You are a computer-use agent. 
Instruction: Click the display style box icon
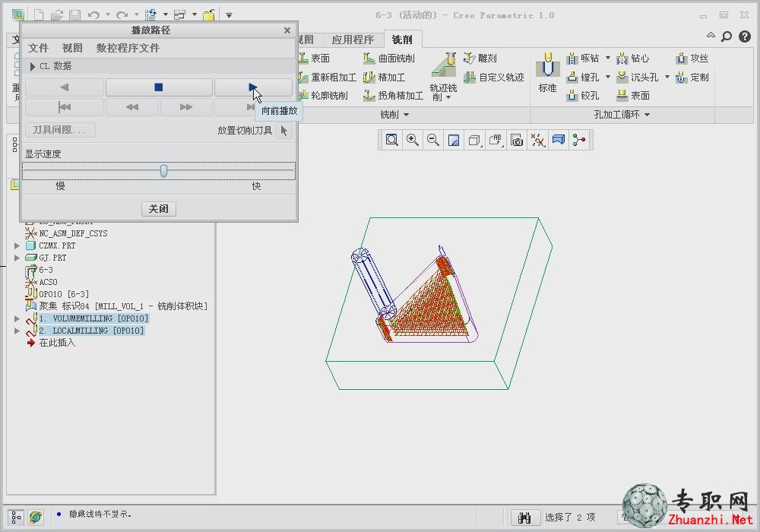coord(474,140)
